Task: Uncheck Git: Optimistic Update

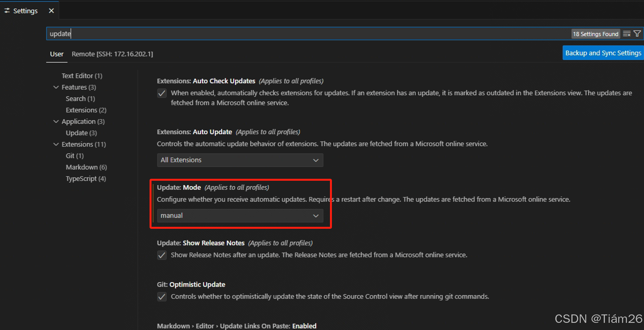Action: click(162, 297)
